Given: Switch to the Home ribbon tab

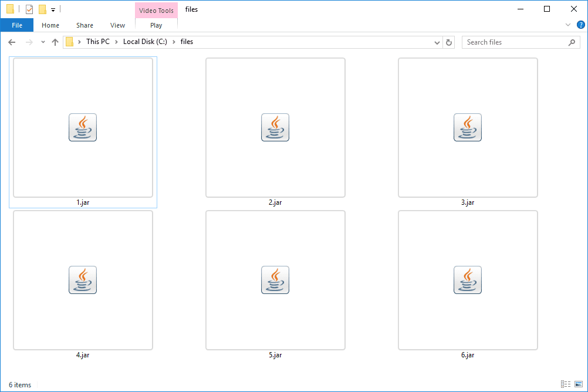Looking at the screenshot, I should [50, 25].
